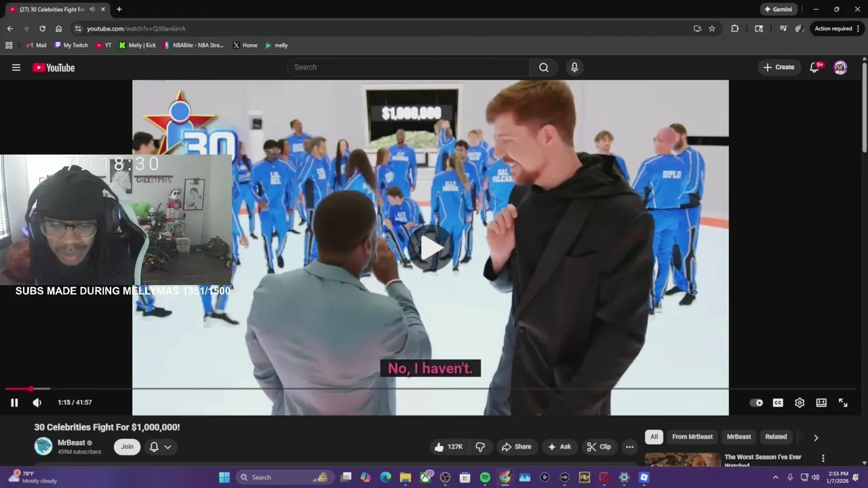Click the search magnifier button

(544, 67)
